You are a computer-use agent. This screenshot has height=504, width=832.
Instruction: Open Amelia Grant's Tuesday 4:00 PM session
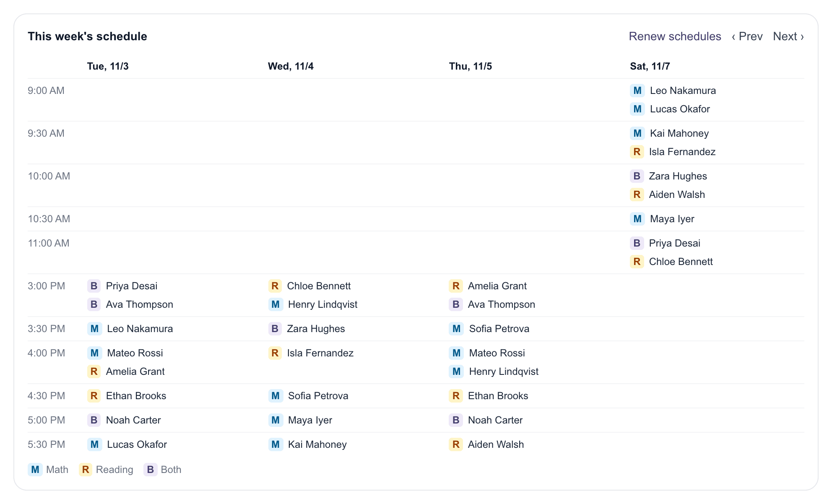(x=135, y=372)
